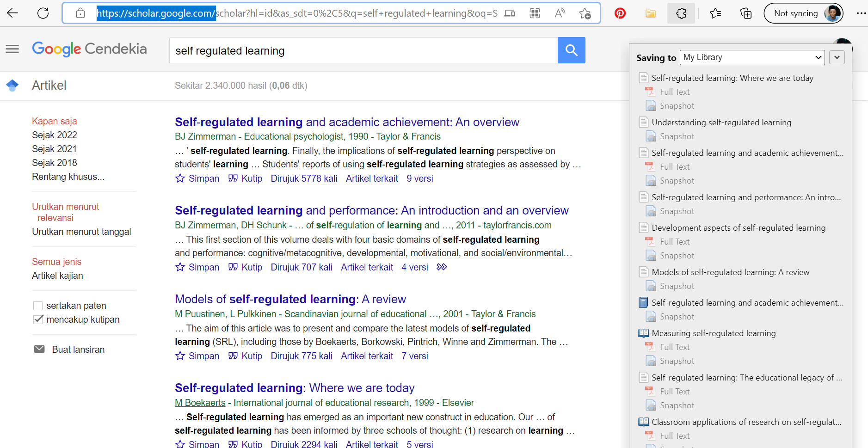Open the Google Scholar hamburger menu
Image resolution: width=868 pixels, height=448 pixels.
tap(12, 49)
